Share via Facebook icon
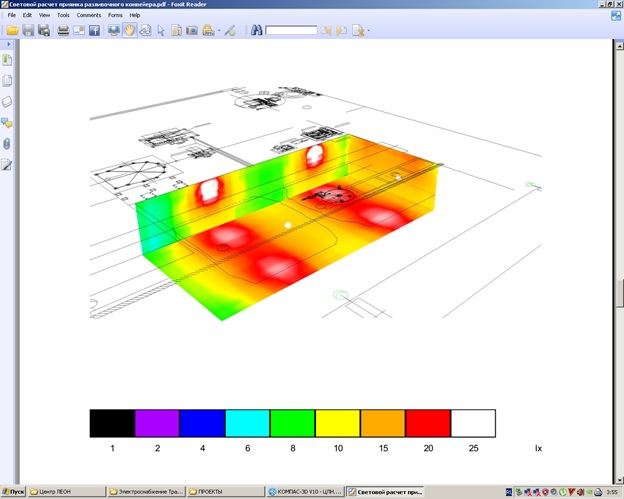 coord(94,30)
